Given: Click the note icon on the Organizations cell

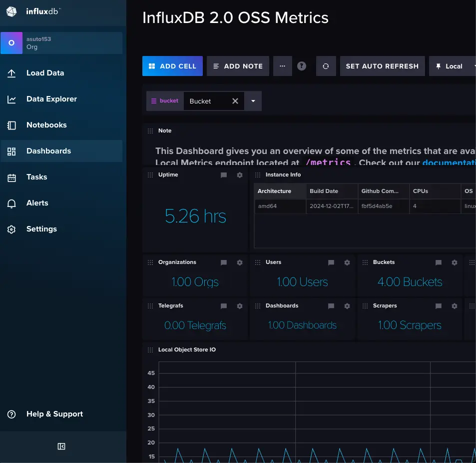Looking at the screenshot, I should coord(223,262).
